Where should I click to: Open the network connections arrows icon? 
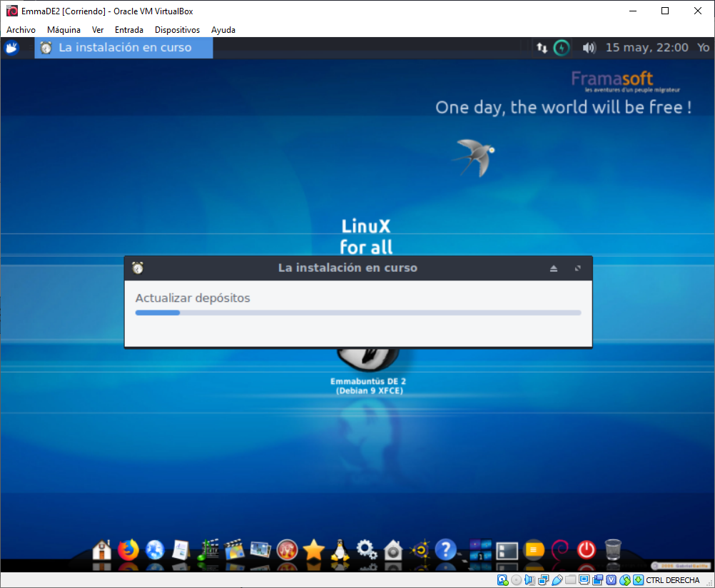point(542,48)
